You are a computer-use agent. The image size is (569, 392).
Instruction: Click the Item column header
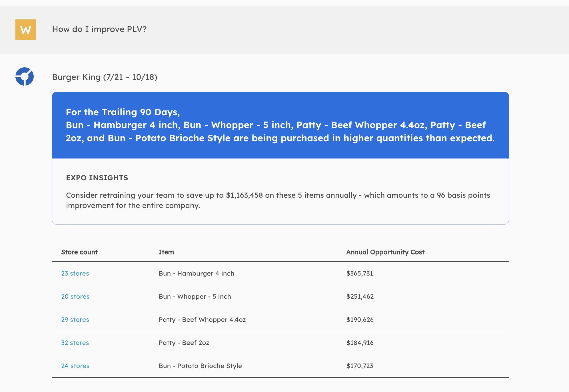click(166, 252)
